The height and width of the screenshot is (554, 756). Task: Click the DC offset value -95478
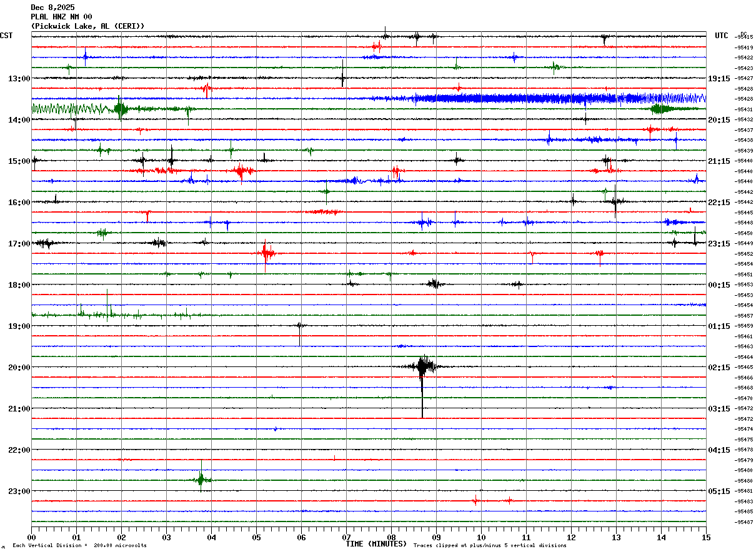tap(744, 450)
